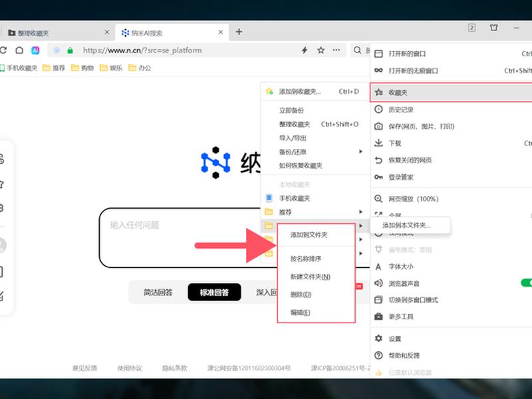The height and width of the screenshot is (399, 532).
Task: Open the 办公 folder in bookmarks bar
Action: (140, 68)
